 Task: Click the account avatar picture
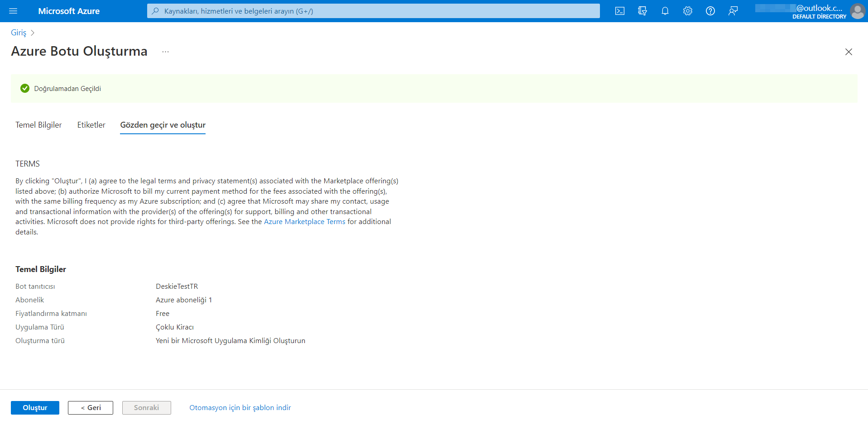858,11
